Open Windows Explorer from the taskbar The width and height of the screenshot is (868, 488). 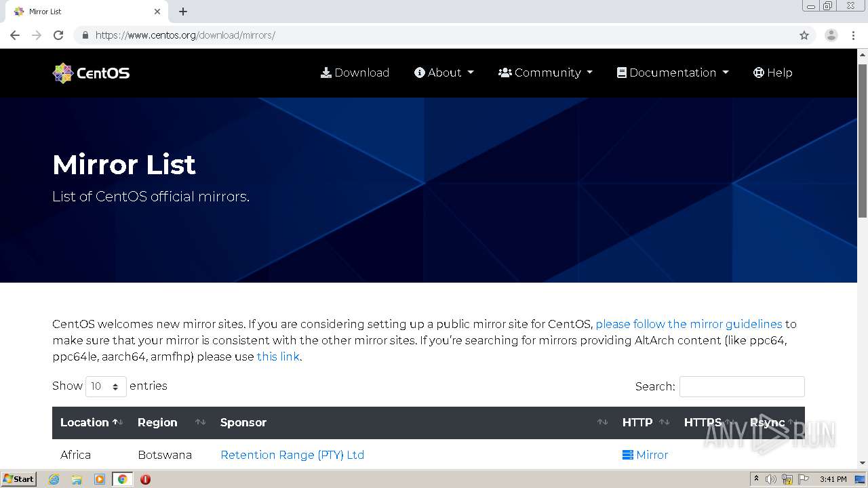tap(77, 479)
